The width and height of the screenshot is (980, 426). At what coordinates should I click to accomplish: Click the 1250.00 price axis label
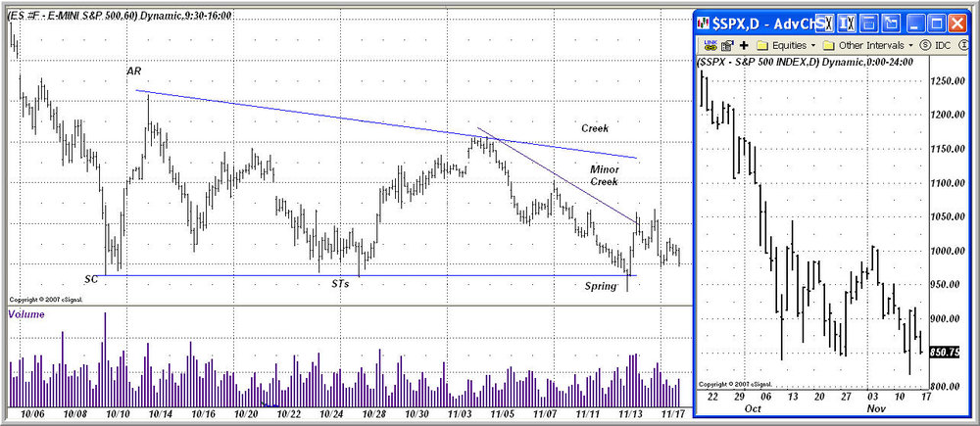(x=946, y=81)
